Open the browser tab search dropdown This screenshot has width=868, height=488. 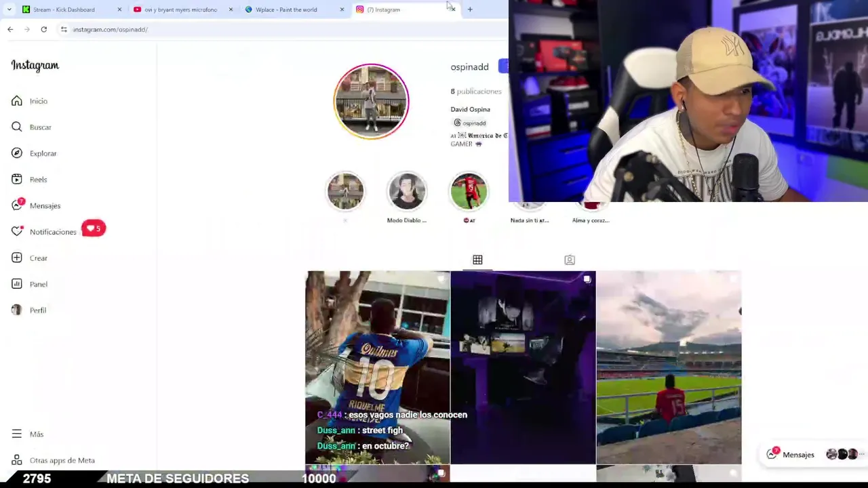click(9, 9)
